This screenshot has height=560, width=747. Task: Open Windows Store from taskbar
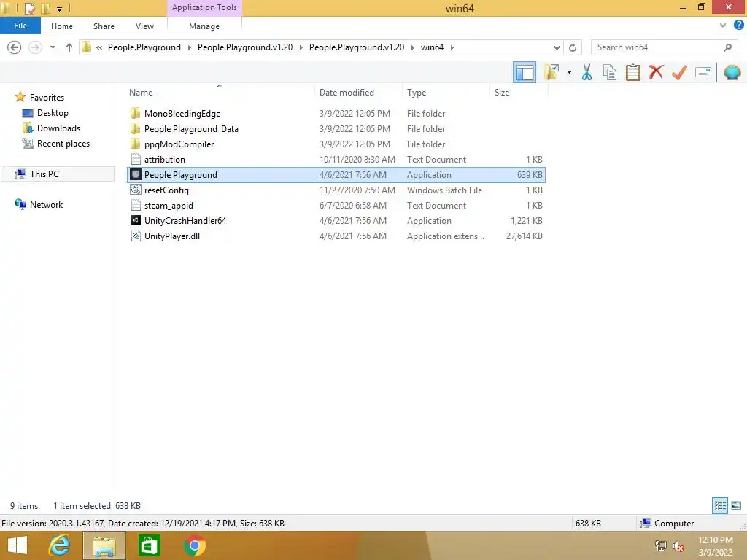pos(149,545)
